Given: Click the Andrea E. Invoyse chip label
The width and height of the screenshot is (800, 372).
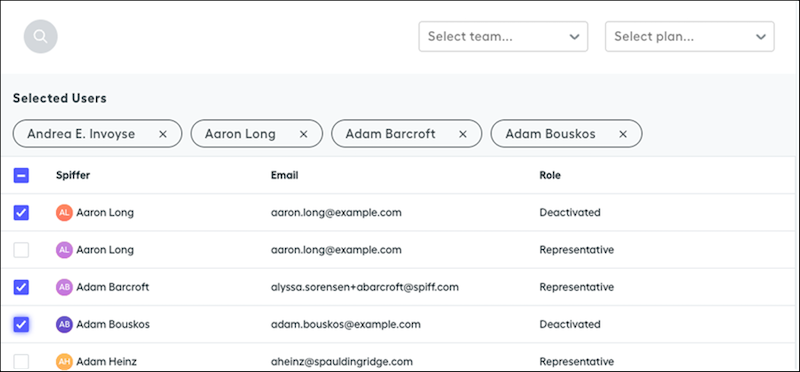Looking at the screenshot, I should [81, 134].
